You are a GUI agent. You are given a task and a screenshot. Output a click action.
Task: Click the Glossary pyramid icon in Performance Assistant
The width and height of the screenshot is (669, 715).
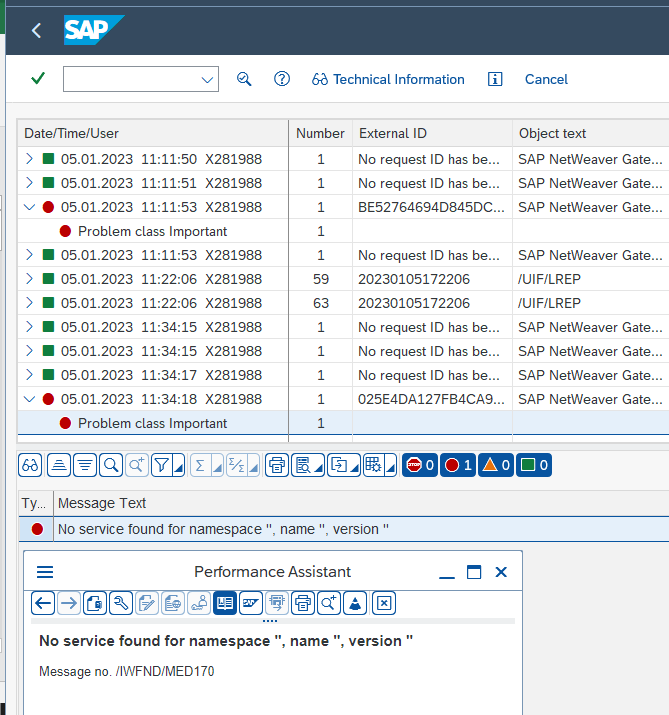tap(355, 603)
